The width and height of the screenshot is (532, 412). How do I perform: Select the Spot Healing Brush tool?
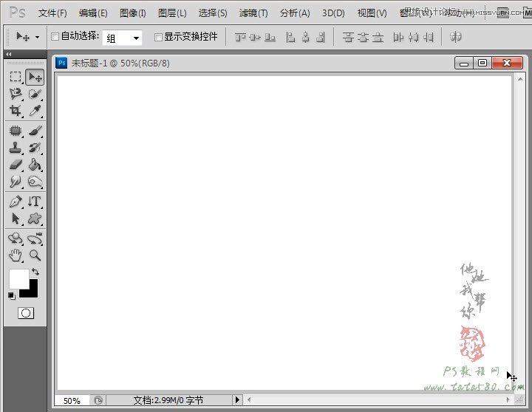click(x=16, y=131)
